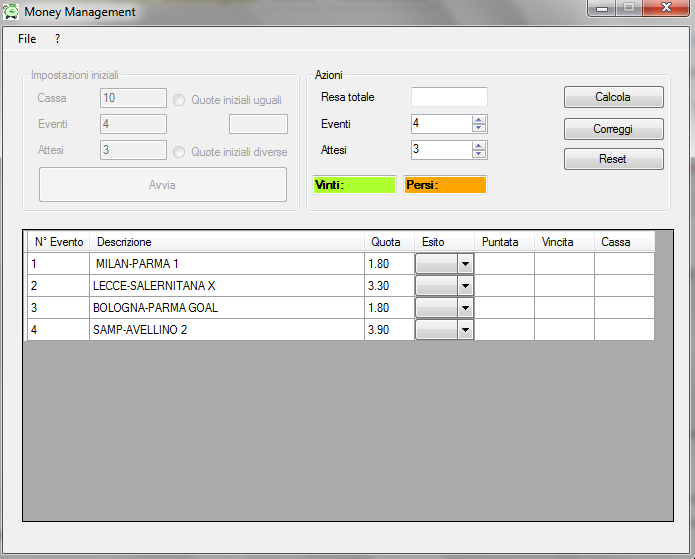Select the Quote iniziali uguali radio button
The width and height of the screenshot is (695, 559).
180,100
